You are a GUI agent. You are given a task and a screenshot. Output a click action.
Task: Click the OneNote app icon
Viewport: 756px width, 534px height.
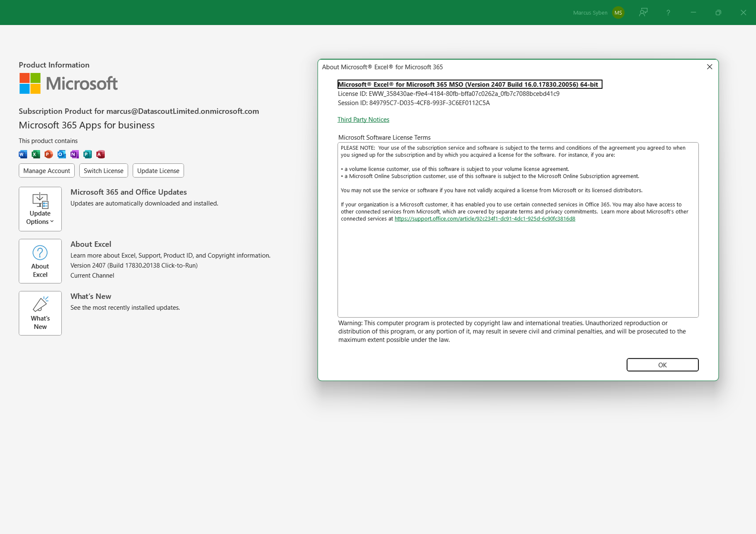74,154
